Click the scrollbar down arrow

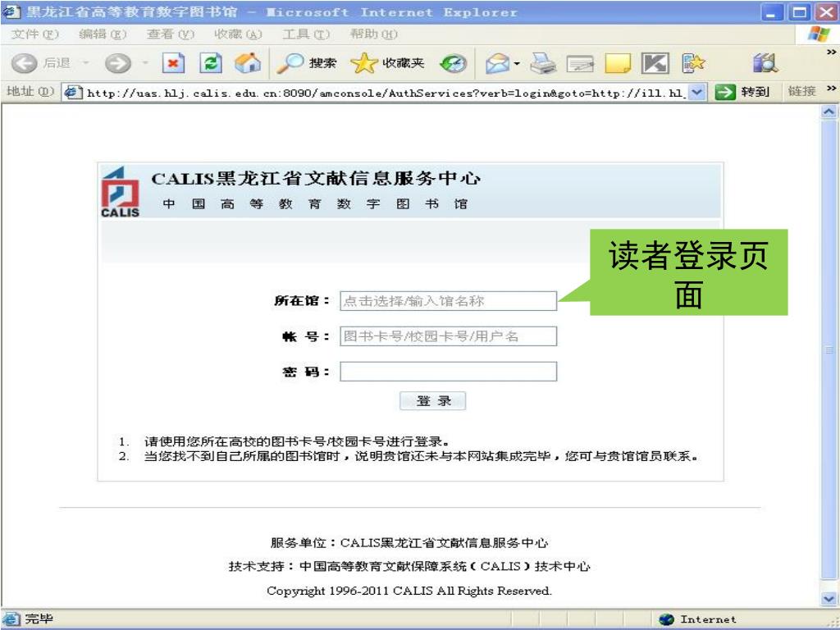tap(829, 598)
